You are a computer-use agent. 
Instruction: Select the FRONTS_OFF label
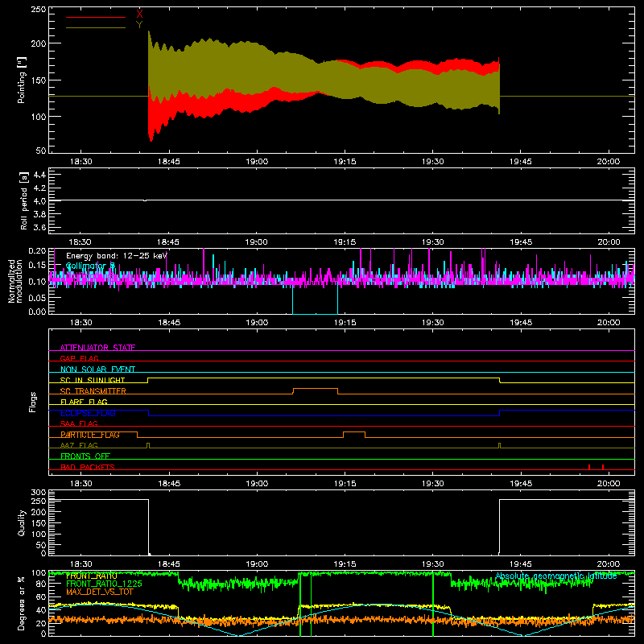click(x=85, y=456)
